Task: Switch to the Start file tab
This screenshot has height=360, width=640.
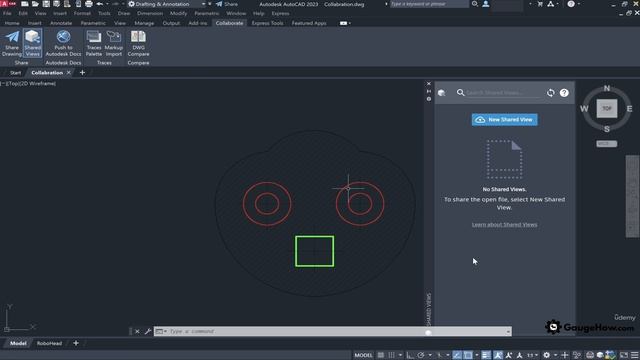Action: 16,73
